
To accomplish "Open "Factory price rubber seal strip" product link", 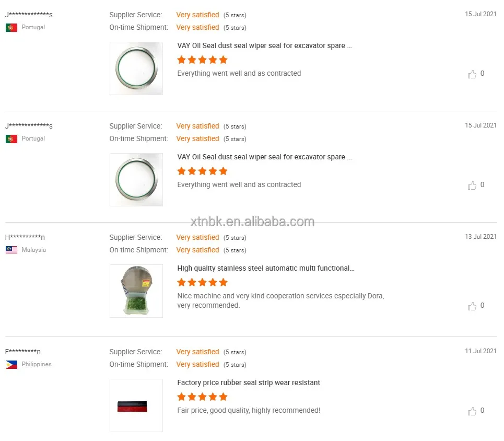I will coord(249,382).
